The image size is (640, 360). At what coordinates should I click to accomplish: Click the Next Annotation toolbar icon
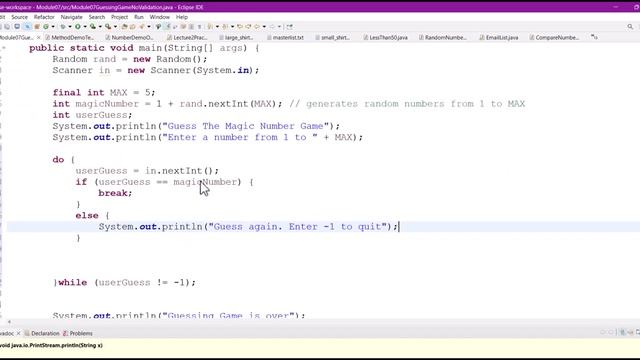click(x=210, y=27)
